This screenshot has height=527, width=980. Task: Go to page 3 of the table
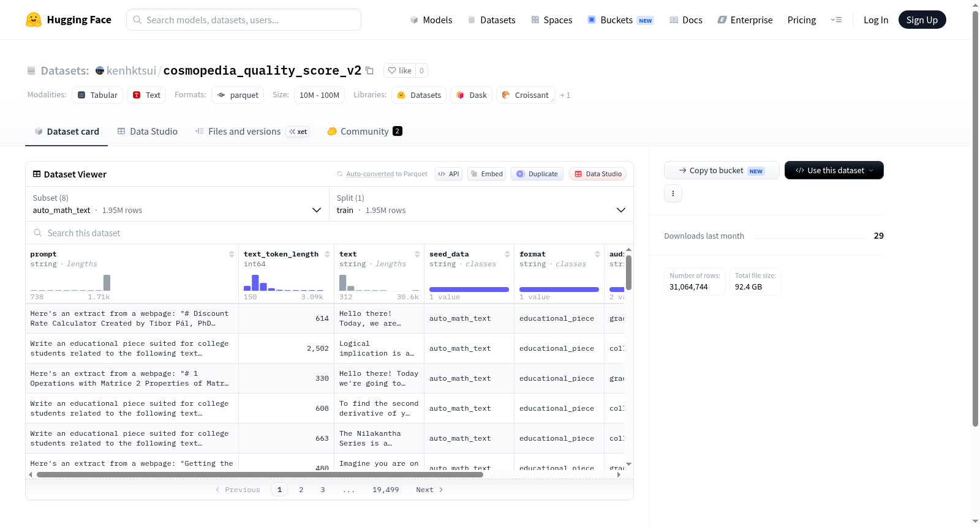click(323, 490)
